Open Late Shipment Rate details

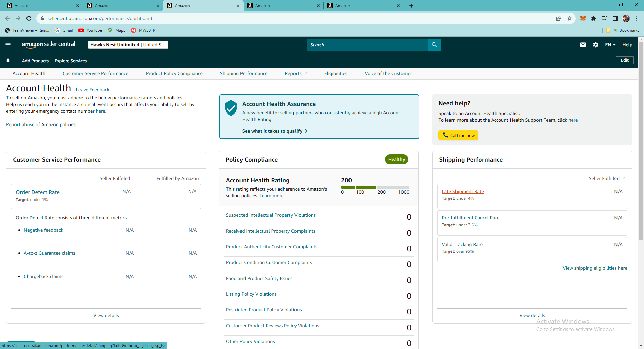[x=463, y=191]
